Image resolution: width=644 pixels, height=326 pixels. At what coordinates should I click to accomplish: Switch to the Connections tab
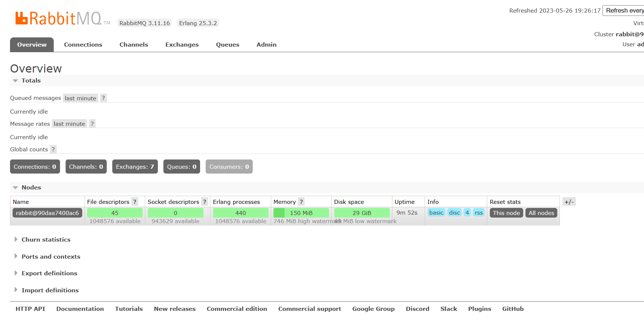pyautogui.click(x=83, y=44)
